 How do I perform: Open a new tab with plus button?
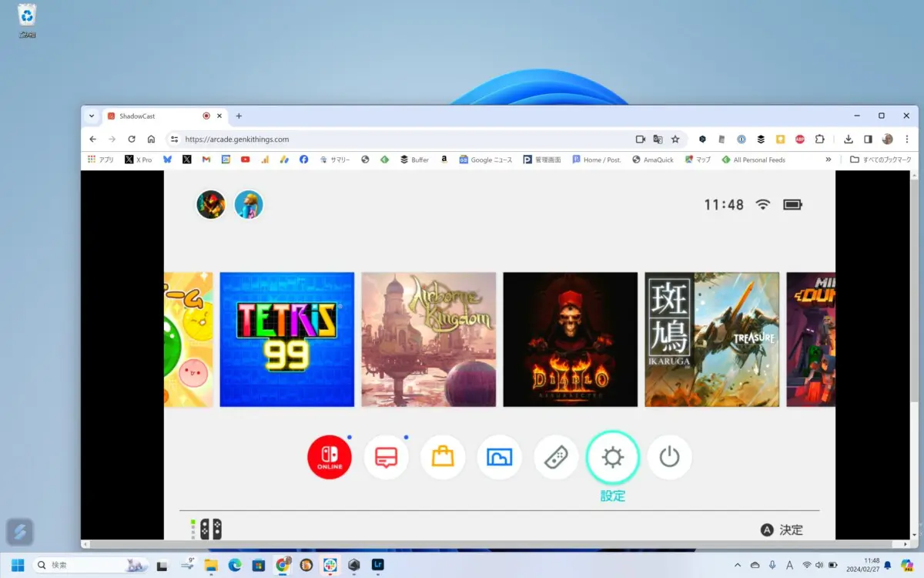pyautogui.click(x=239, y=116)
